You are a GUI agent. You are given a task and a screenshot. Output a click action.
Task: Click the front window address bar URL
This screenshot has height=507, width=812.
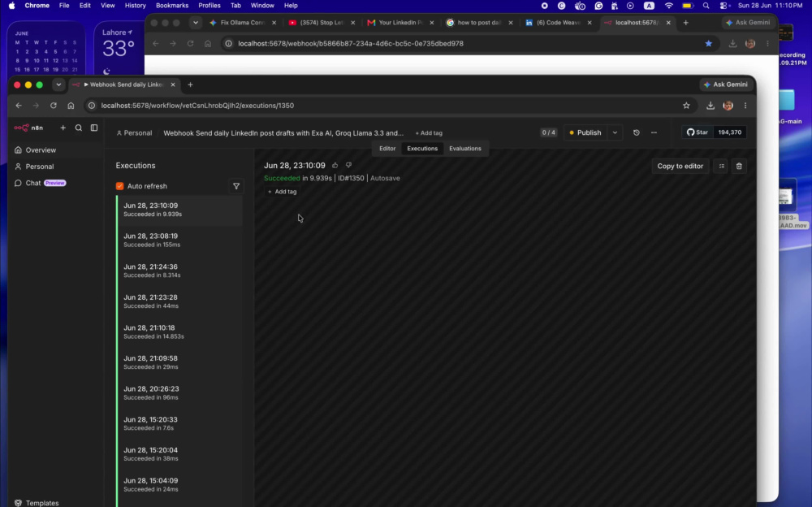point(197,106)
